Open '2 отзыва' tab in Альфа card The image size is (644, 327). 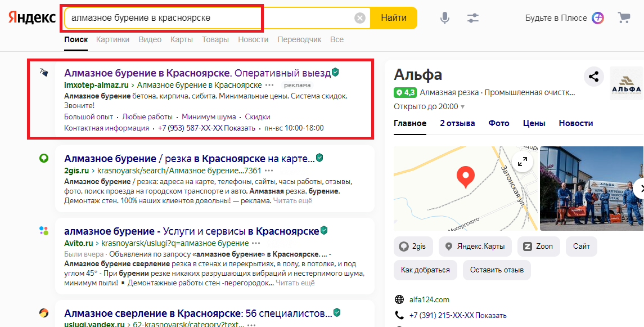click(x=457, y=123)
